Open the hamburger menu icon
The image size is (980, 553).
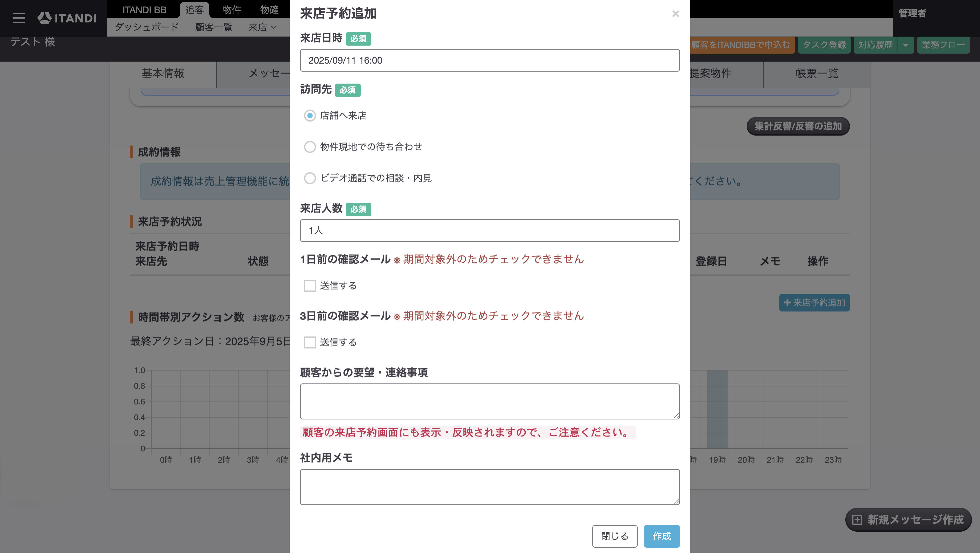coord(18,18)
